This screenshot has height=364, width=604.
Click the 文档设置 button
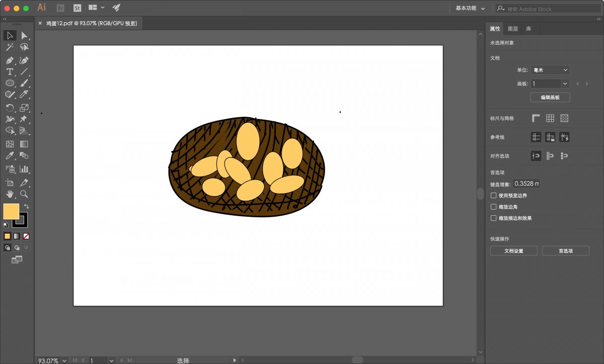pyautogui.click(x=513, y=251)
